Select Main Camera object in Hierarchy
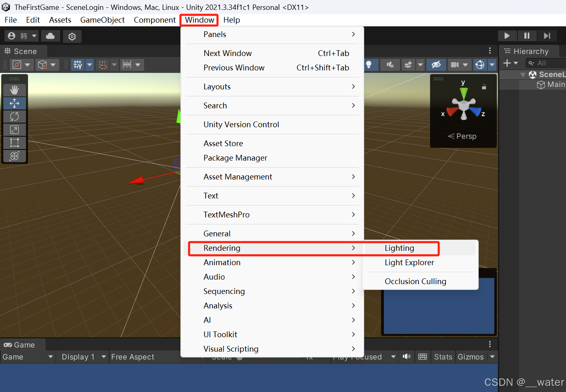The width and height of the screenshot is (566, 392). click(551, 84)
